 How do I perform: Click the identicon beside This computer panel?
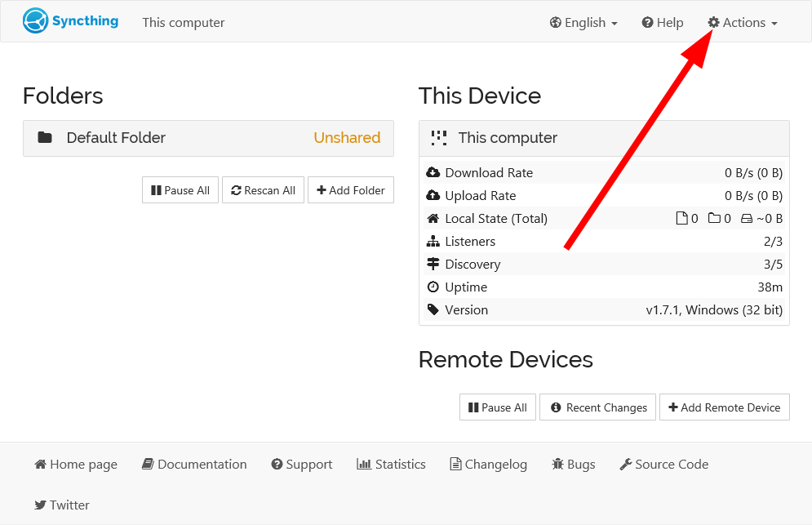tap(438, 138)
